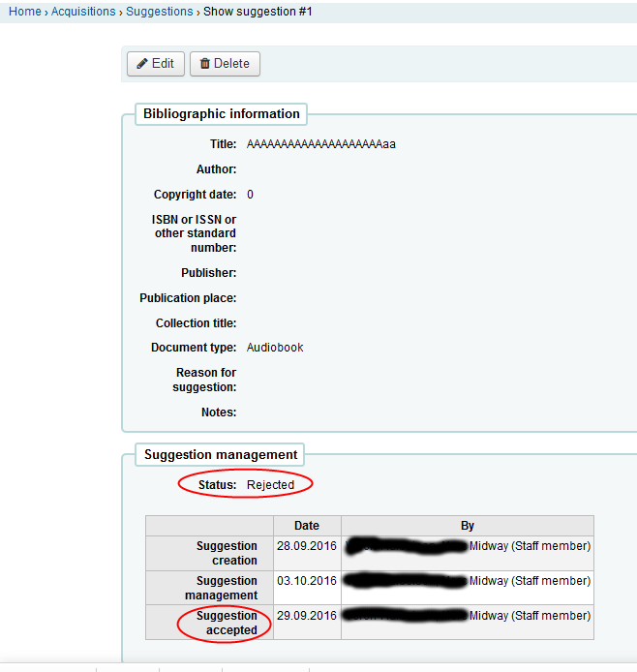Click the Copyright date value 0
The width and height of the screenshot is (637, 672).
point(250,196)
